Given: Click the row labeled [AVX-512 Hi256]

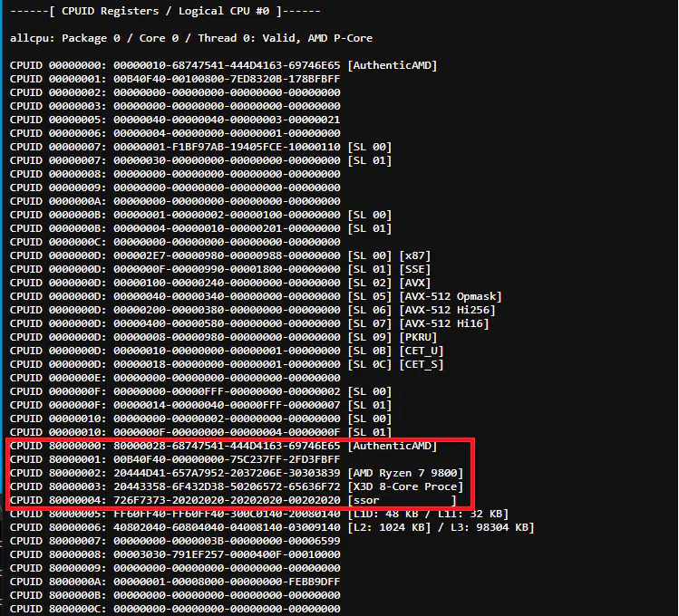Looking at the screenshot, I should point(252,310).
